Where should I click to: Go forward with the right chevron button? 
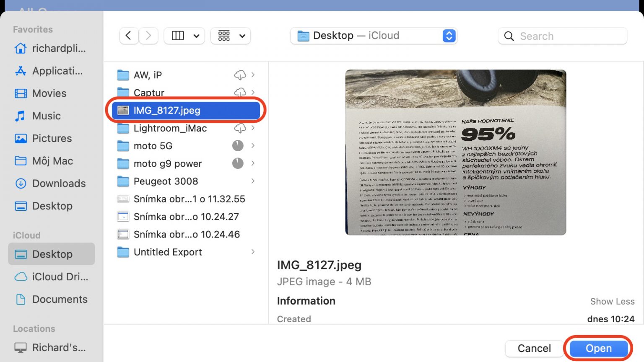click(148, 36)
